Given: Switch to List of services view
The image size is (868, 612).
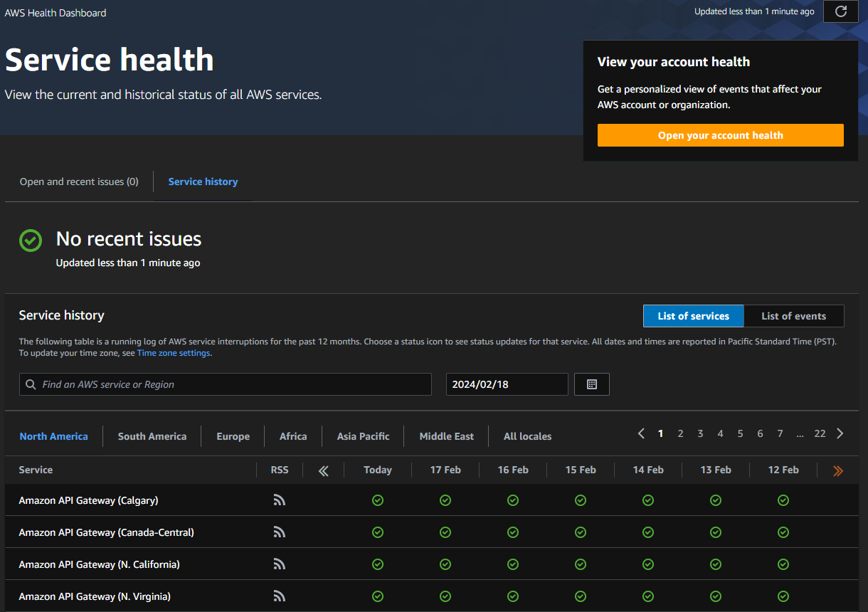Looking at the screenshot, I should (x=693, y=316).
